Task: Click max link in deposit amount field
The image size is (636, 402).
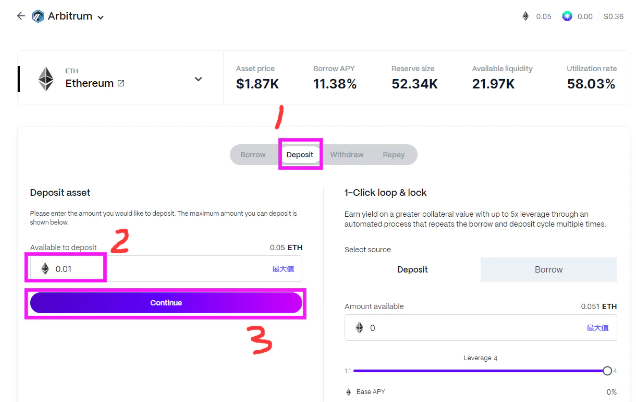Action: [x=283, y=269]
